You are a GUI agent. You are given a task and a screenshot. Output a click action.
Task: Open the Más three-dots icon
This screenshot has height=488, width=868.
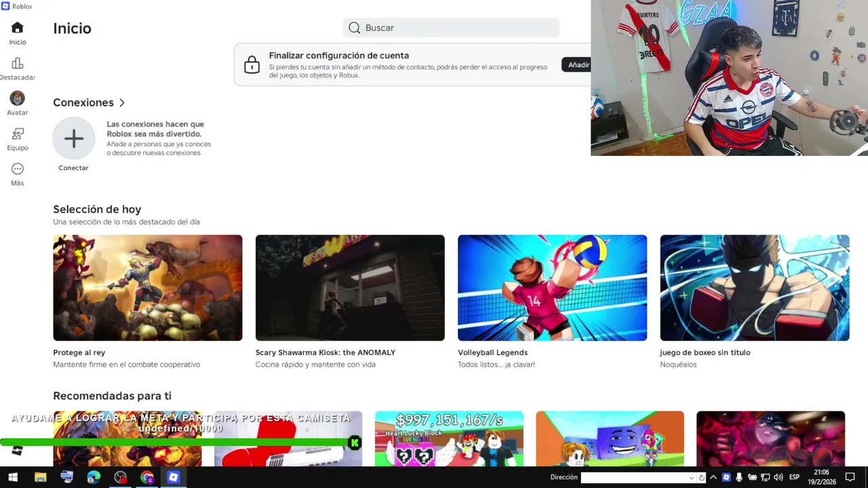pyautogui.click(x=18, y=169)
